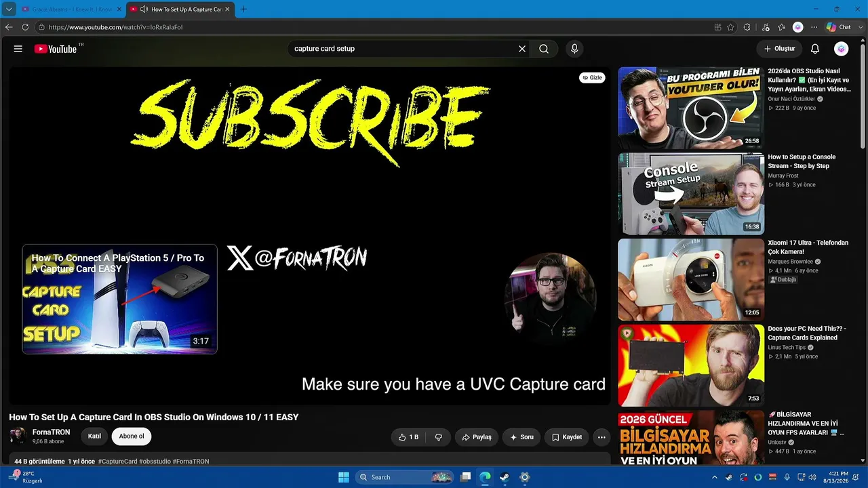Image resolution: width=868 pixels, height=488 pixels.
Task: Open the Marques Brownlee channel name
Action: pyautogui.click(x=791, y=262)
